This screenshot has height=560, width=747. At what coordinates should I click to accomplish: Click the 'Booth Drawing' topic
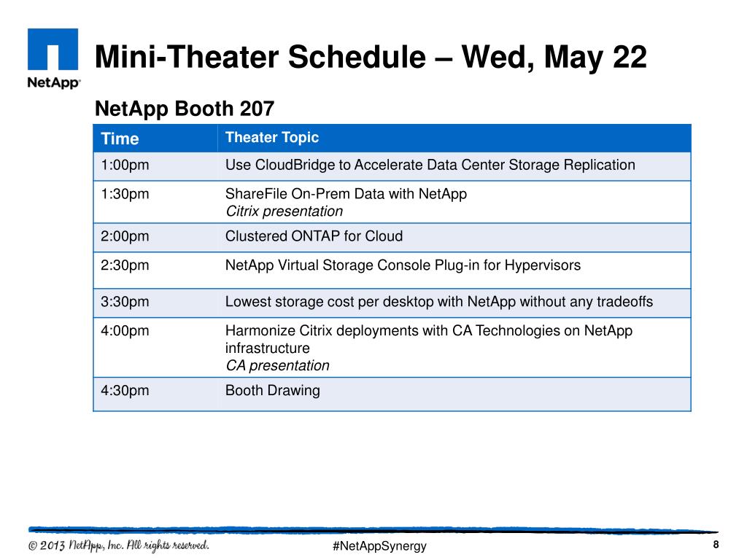click(273, 391)
